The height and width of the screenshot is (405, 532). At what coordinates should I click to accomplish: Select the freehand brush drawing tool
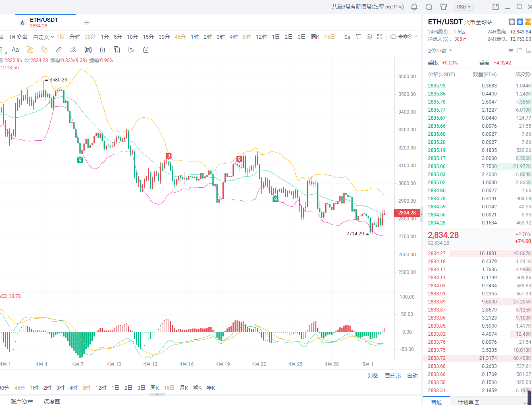click(73, 50)
